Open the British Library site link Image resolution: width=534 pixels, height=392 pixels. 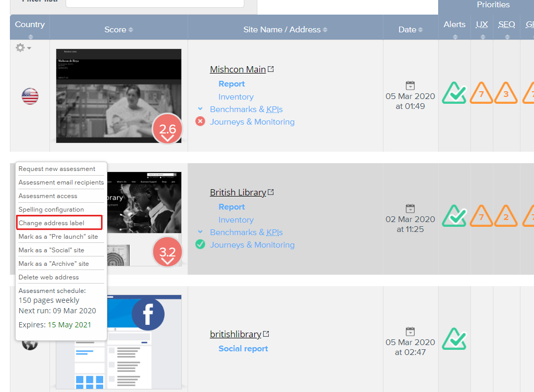[238, 192]
